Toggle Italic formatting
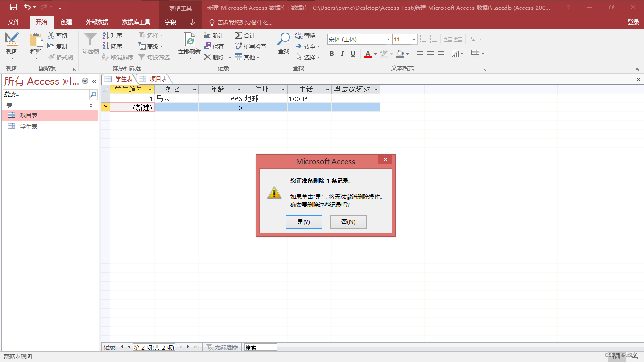This screenshot has height=362, width=644. pyautogui.click(x=342, y=54)
